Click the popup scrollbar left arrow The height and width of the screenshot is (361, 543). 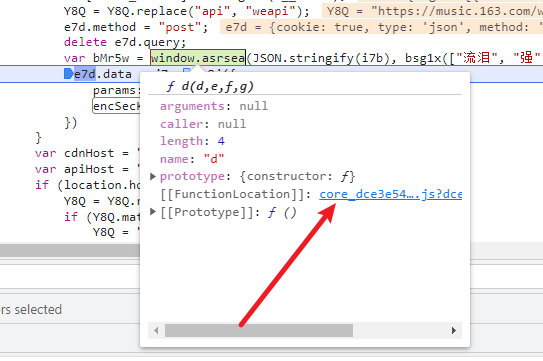click(x=156, y=331)
